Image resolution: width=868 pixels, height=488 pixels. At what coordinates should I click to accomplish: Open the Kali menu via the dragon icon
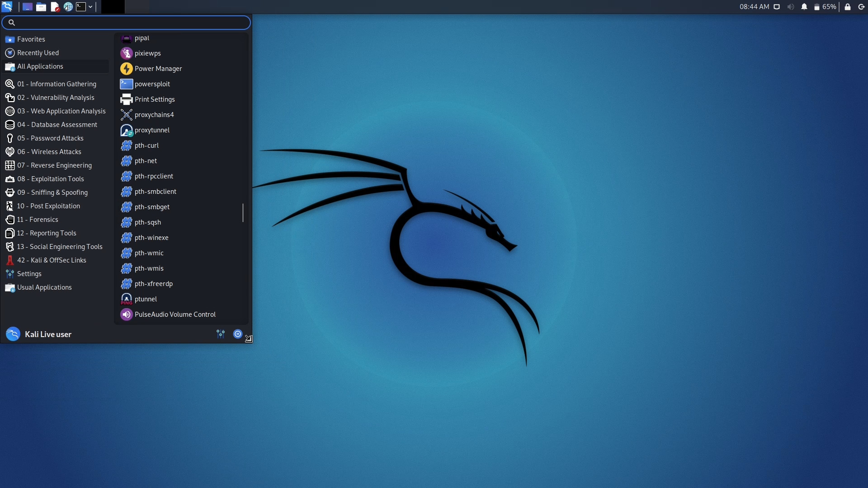[8, 7]
